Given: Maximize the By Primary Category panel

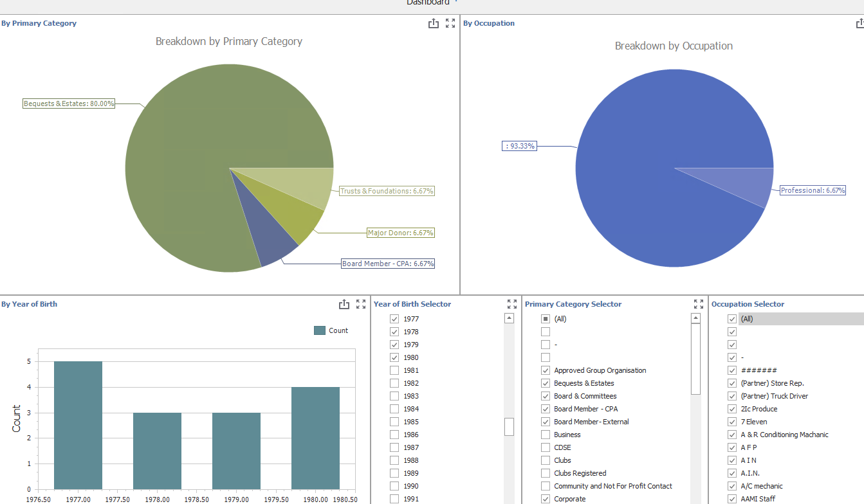Looking at the screenshot, I should (450, 23).
